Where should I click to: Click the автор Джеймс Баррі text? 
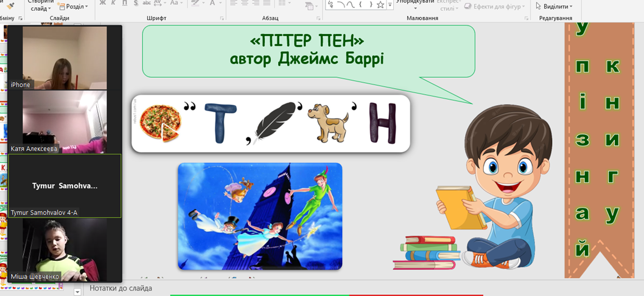[307, 59]
